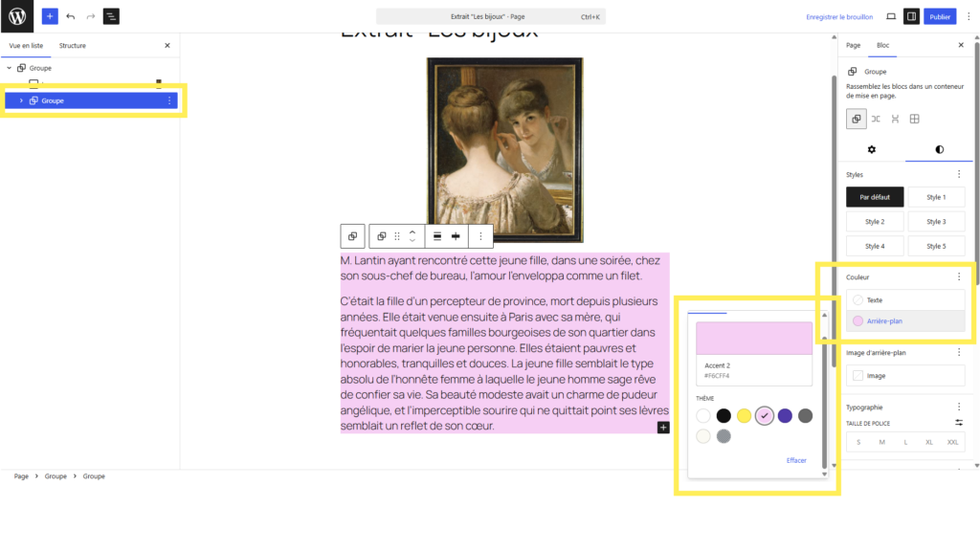
Task: Open the Groupe block type switcher
Action: pyautogui.click(x=381, y=236)
